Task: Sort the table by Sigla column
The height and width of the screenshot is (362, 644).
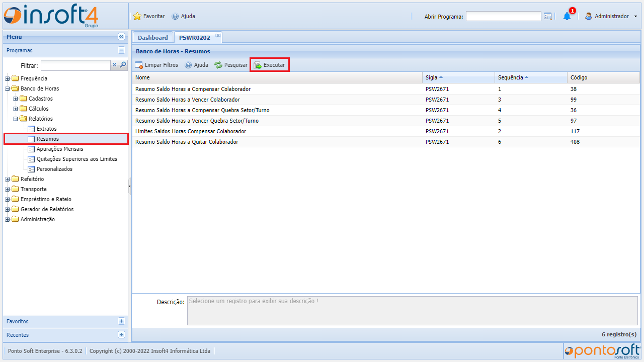Action: [x=431, y=77]
